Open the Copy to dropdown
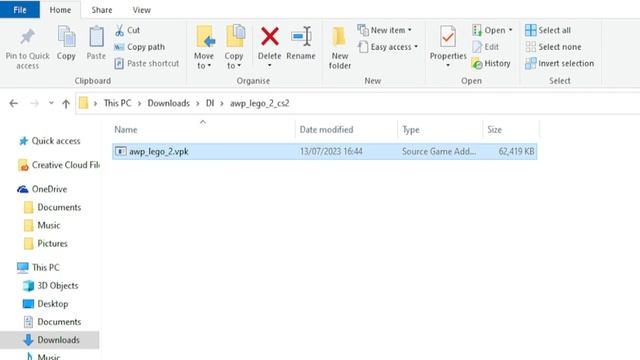This screenshot has width=640, height=360. pyautogui.click(x=234, y=47)
